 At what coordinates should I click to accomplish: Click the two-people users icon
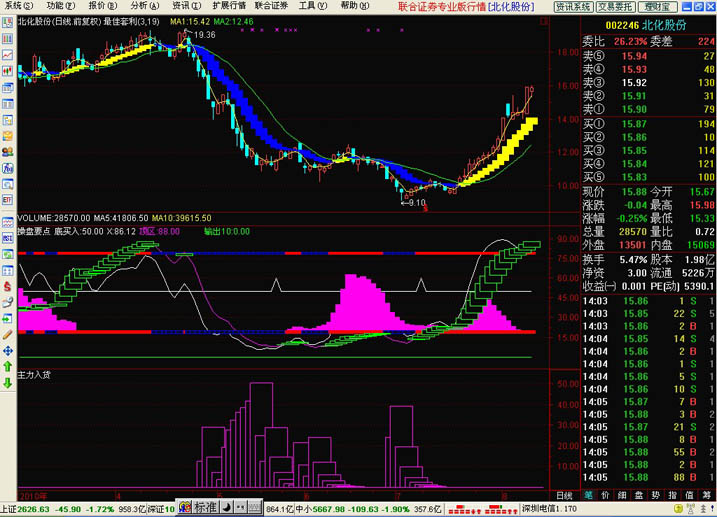[8, 152]
